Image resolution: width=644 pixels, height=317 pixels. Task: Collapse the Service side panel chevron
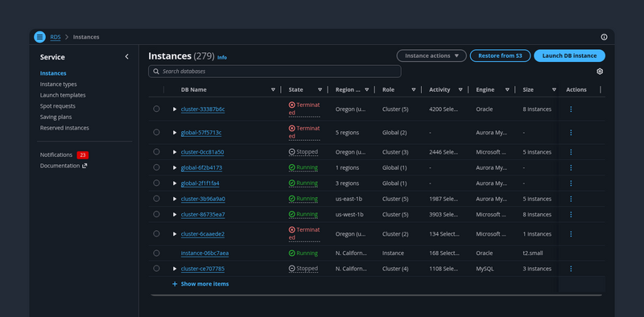point(126,56)
